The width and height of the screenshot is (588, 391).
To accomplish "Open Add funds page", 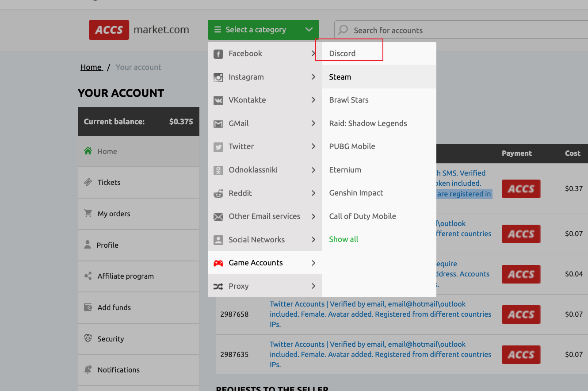I will pos(138,307).
